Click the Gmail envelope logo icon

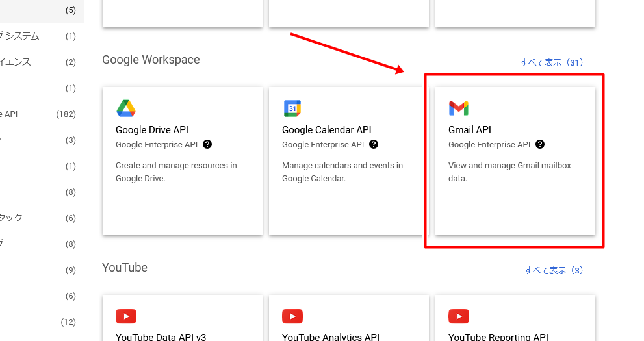pos(459,108)
